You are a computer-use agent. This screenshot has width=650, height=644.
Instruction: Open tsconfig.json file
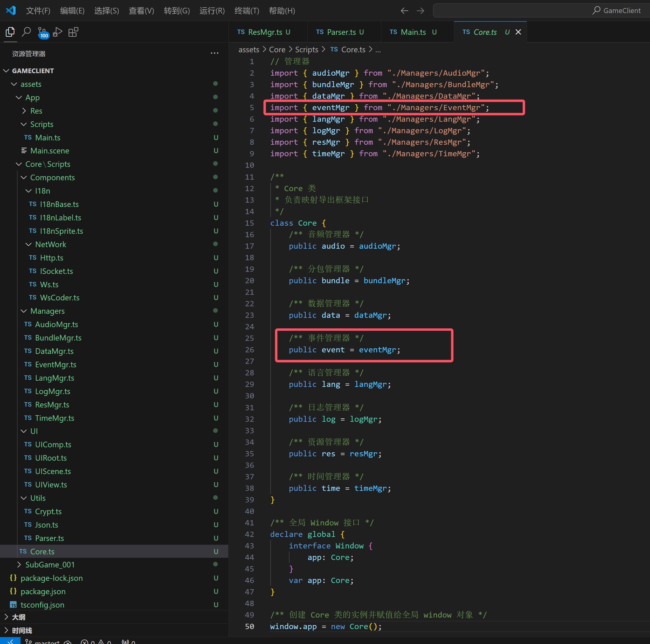[42, 605]
